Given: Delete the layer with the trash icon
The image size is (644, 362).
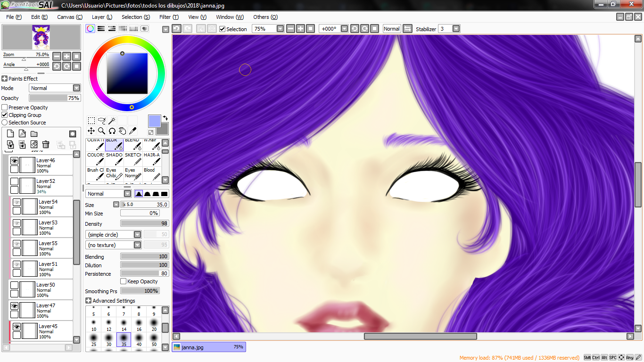Looking at the screenshot, I should [x=46, y=144].
